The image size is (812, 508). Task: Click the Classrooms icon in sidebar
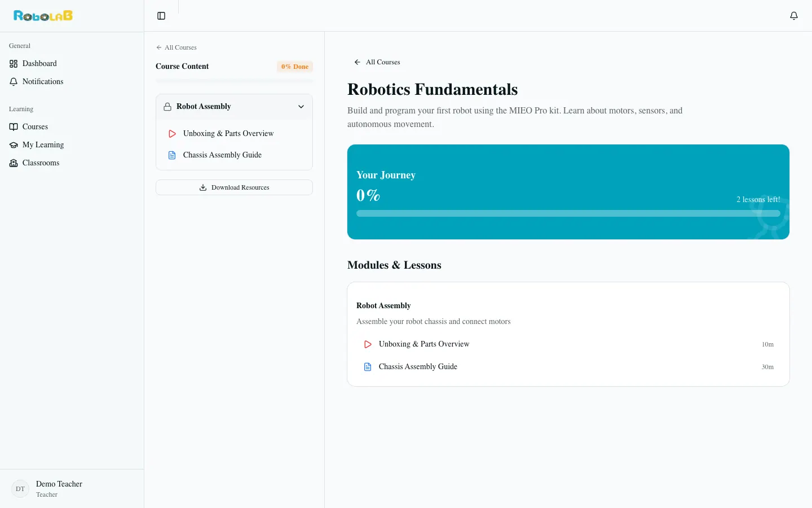point(14,163)
